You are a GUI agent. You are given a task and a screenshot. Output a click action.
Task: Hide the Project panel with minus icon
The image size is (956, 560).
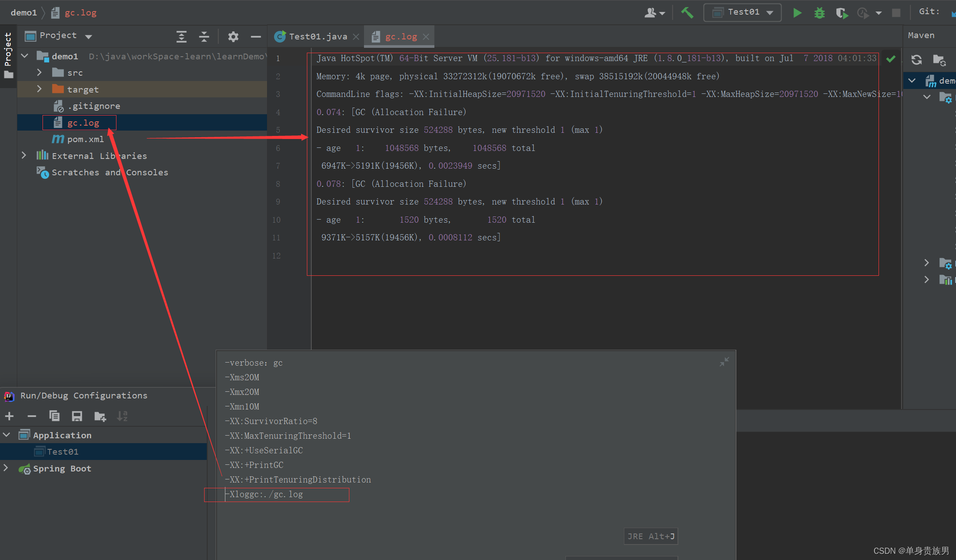255,36
